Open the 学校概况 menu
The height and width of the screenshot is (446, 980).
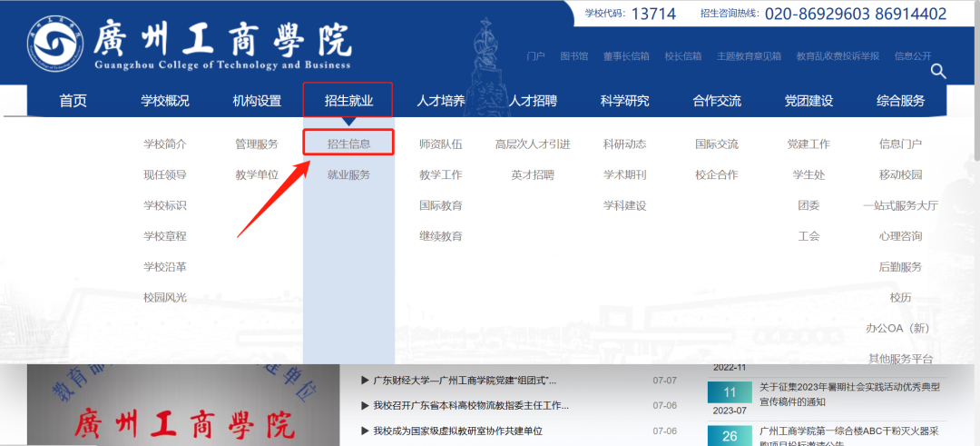[x=165, y=101]
